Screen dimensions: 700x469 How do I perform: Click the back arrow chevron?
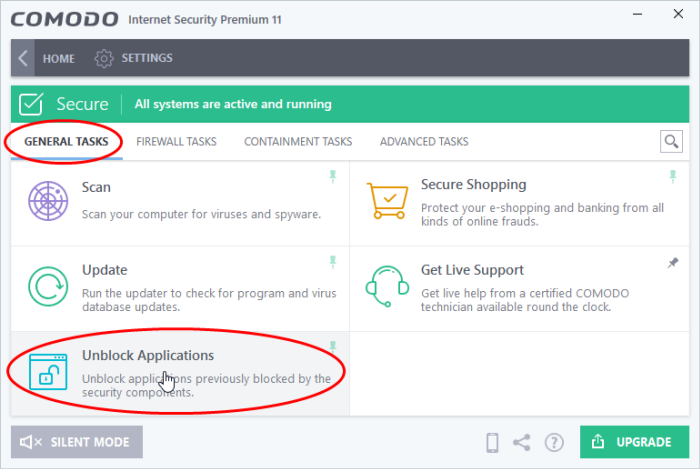point(23,58)
